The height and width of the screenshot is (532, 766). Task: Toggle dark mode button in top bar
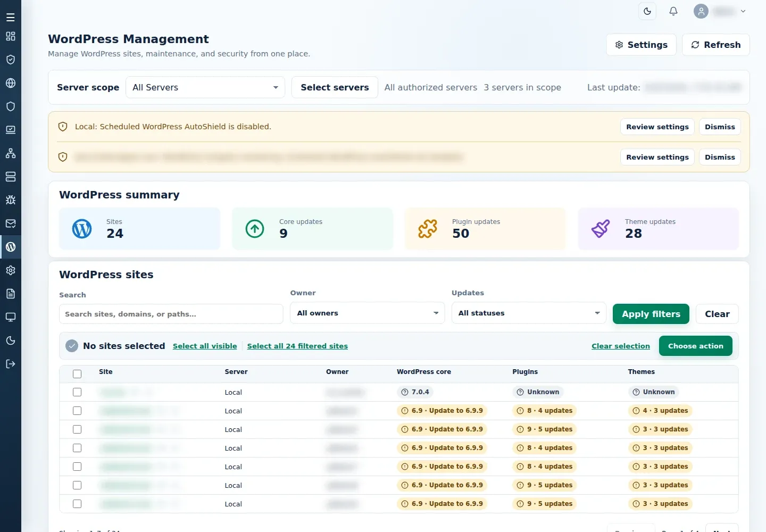tap(647, 11)
